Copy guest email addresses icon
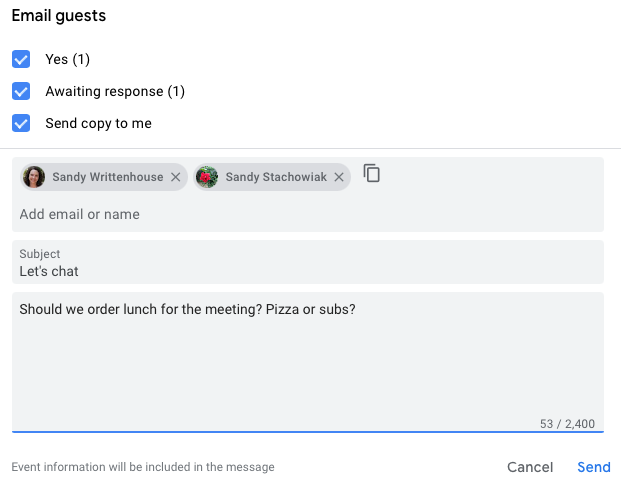621x488 pixels. click(371, 173)
